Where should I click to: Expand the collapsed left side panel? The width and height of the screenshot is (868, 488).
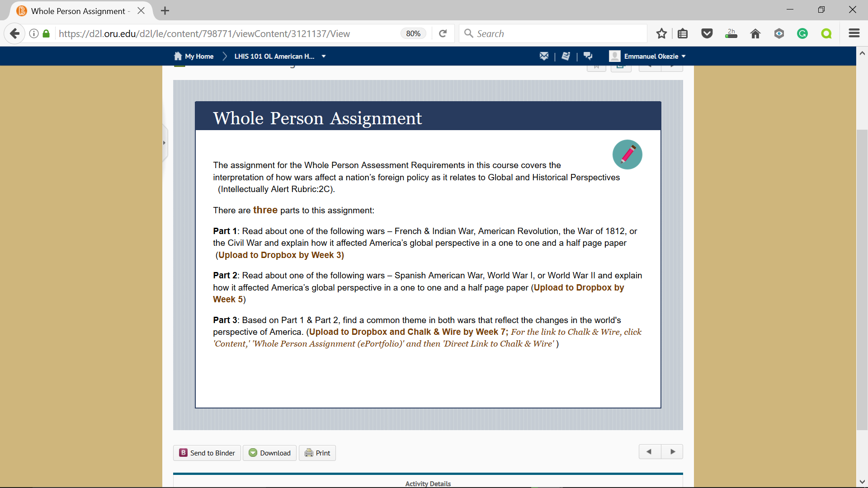pos(165,143)
